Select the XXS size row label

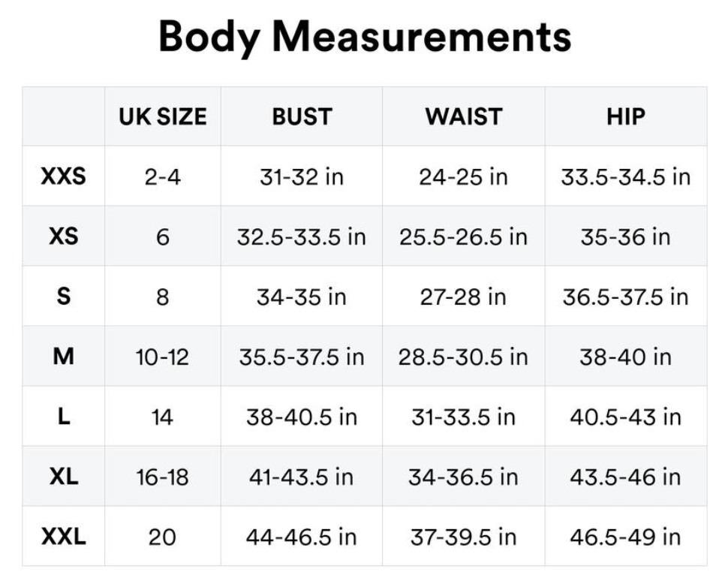pos(64,176)
